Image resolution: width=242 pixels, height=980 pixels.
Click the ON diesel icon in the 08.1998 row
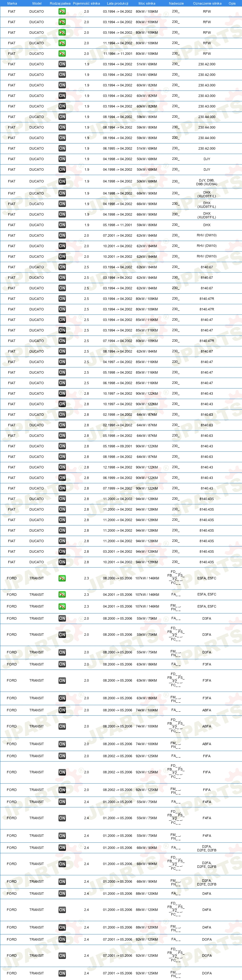tap(62, 457)
